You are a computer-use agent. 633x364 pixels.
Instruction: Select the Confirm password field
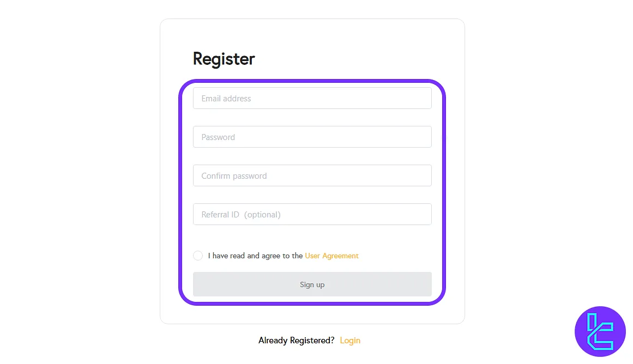(312, 176)
